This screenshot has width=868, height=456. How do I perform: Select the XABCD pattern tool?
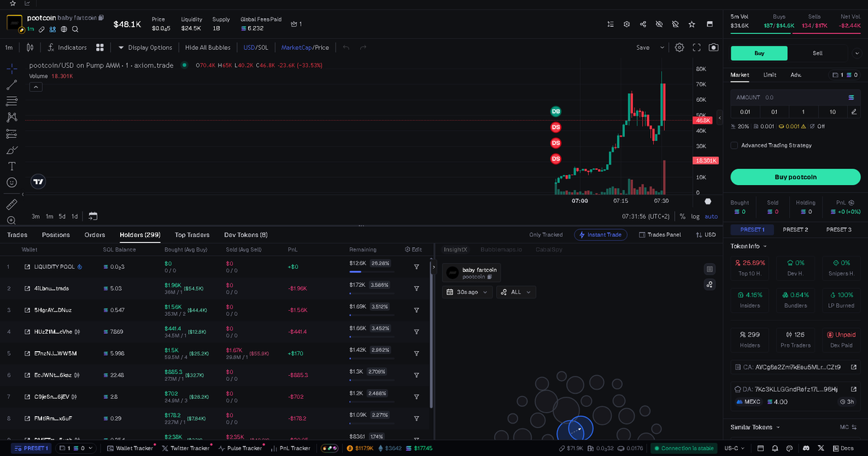tap(12, 117)
